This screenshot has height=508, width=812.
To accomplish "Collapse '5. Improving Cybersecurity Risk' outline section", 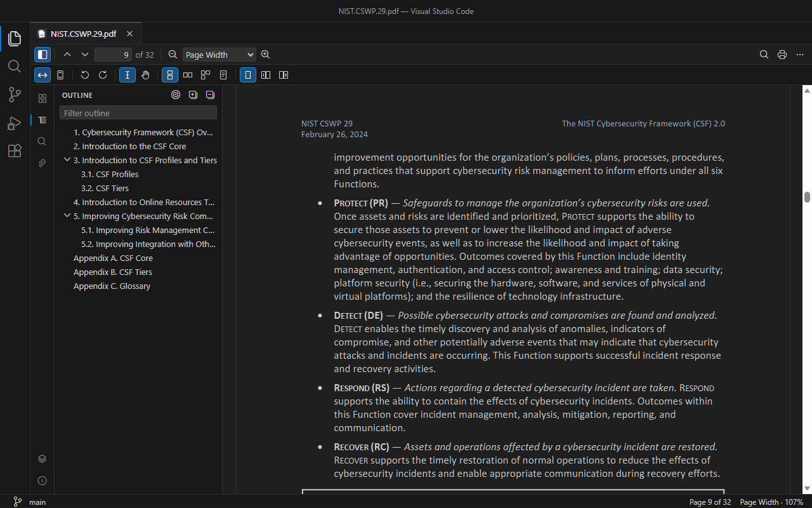I will 67,216.
